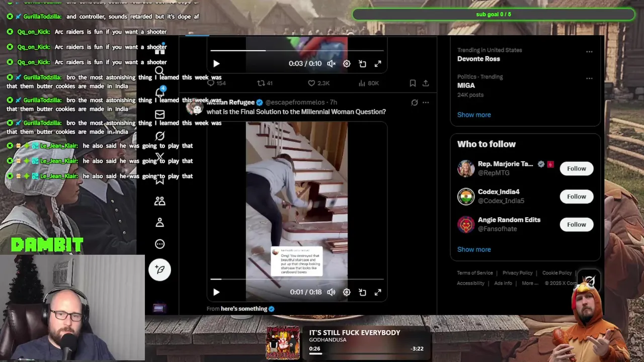Enable picture-in-picture on 0:18 video
This screenshot has width=644, height=362.
362,292
